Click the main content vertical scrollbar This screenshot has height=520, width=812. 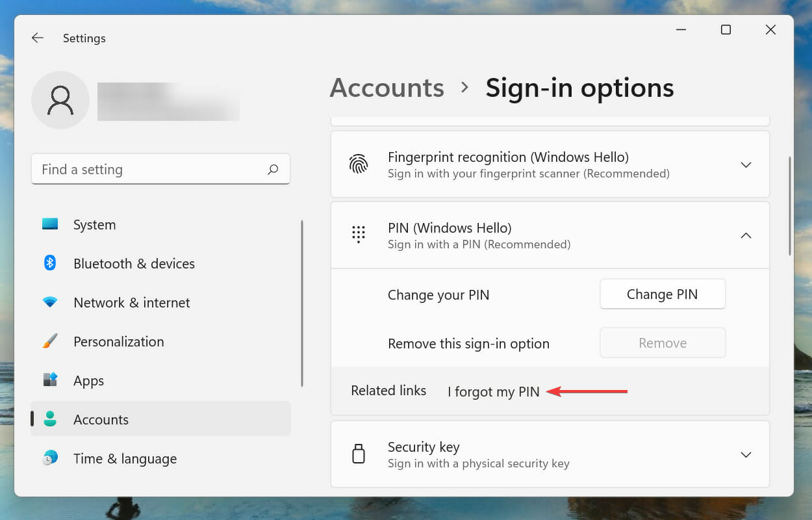click(x=789, y=206)
